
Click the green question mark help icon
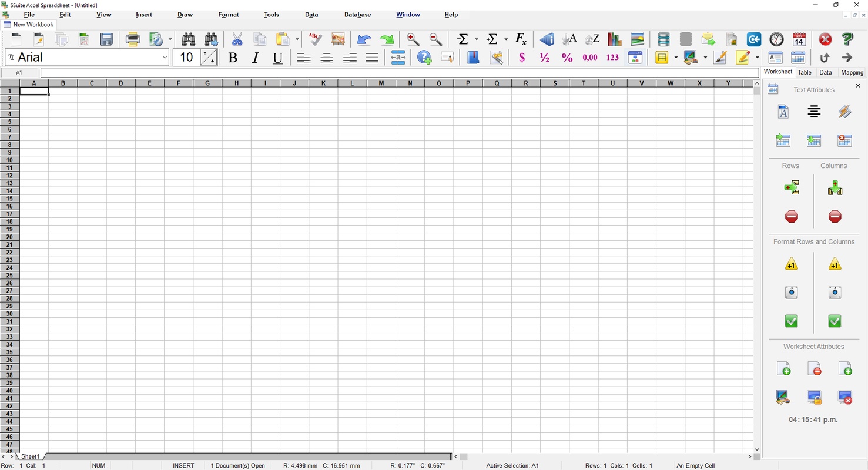[x=847, y=39]
